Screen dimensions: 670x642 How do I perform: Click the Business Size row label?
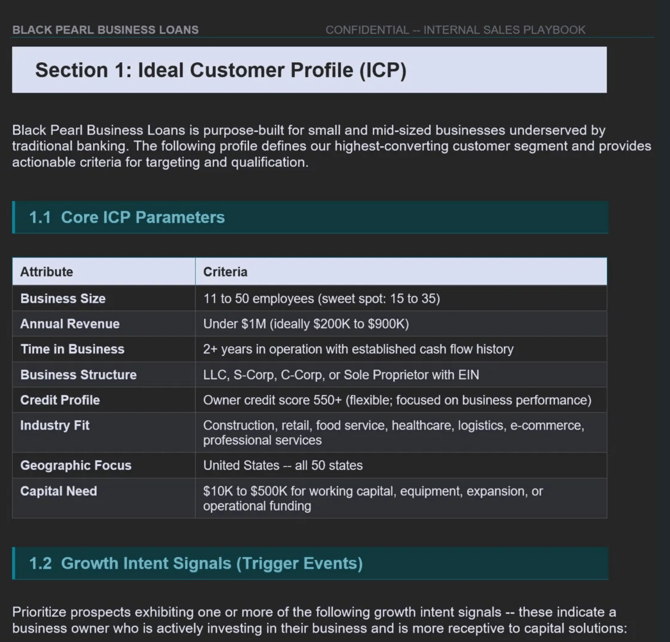pos(63,298)
